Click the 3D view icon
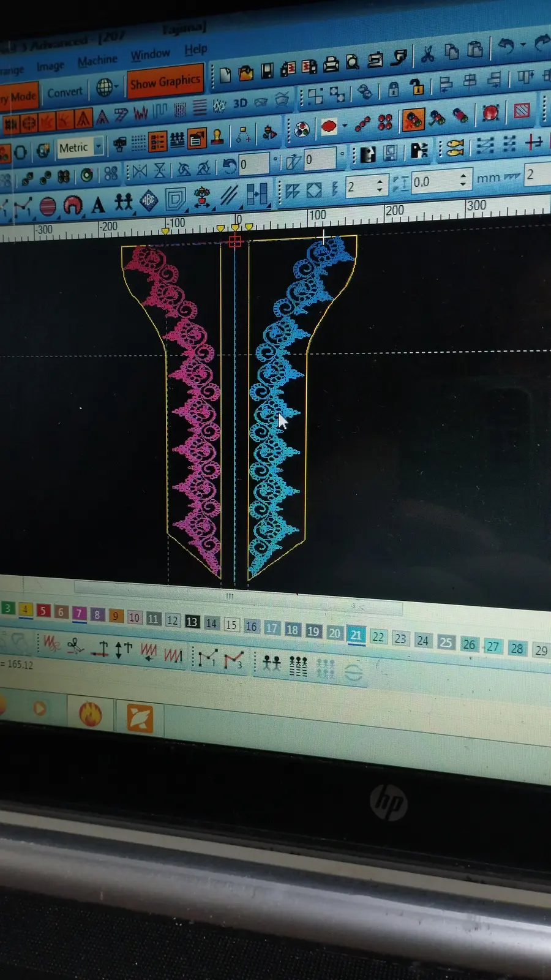The height and width of the screenshot is (980, 551). (240, 103)
